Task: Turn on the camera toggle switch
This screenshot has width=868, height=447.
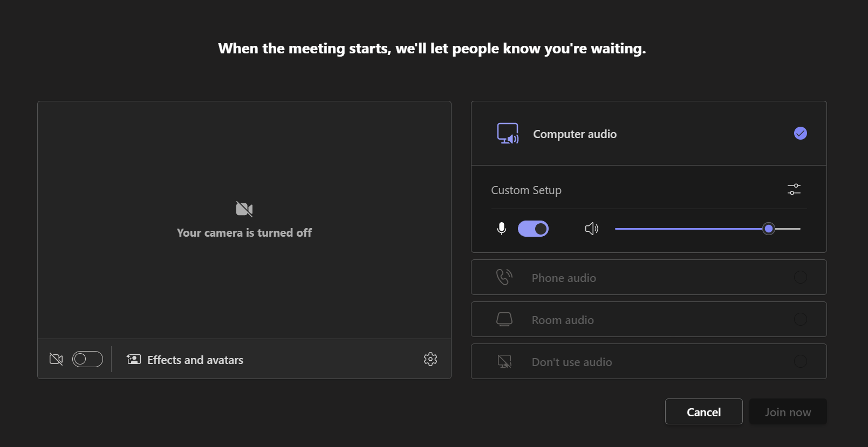Action: pos(87,359)
